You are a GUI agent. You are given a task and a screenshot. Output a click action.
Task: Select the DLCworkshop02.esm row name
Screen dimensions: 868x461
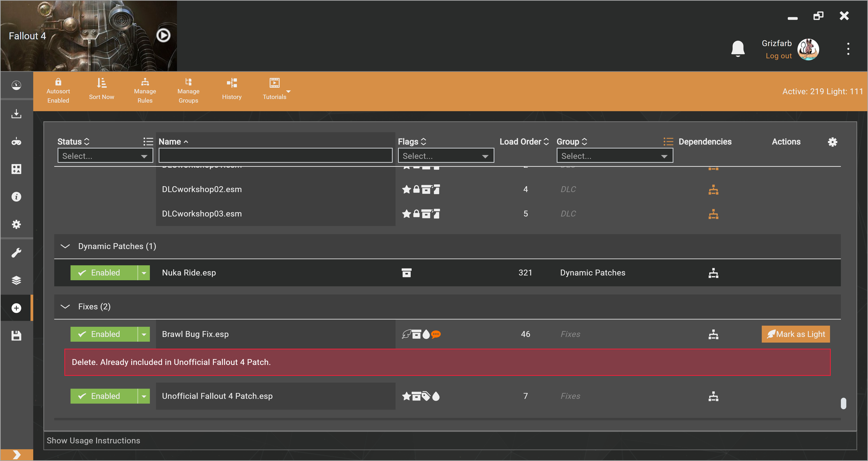[x=202, y=189]
